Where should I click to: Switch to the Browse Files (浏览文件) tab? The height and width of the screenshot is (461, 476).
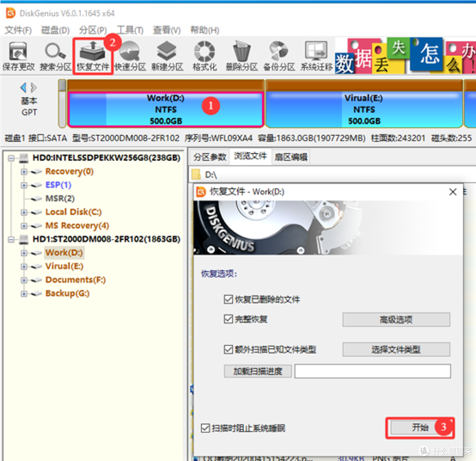[x=250, y=156]
